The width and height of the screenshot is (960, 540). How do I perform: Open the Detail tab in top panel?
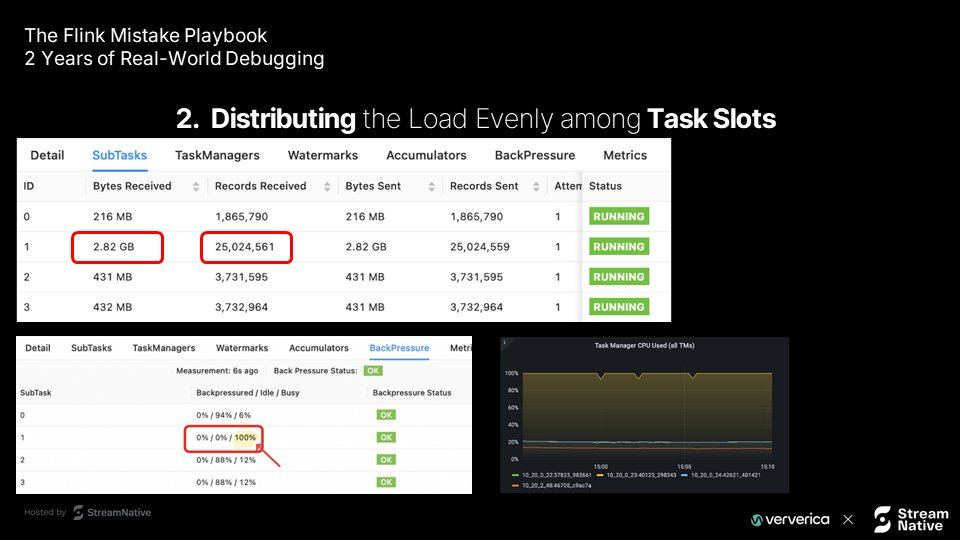coord(47,156)
